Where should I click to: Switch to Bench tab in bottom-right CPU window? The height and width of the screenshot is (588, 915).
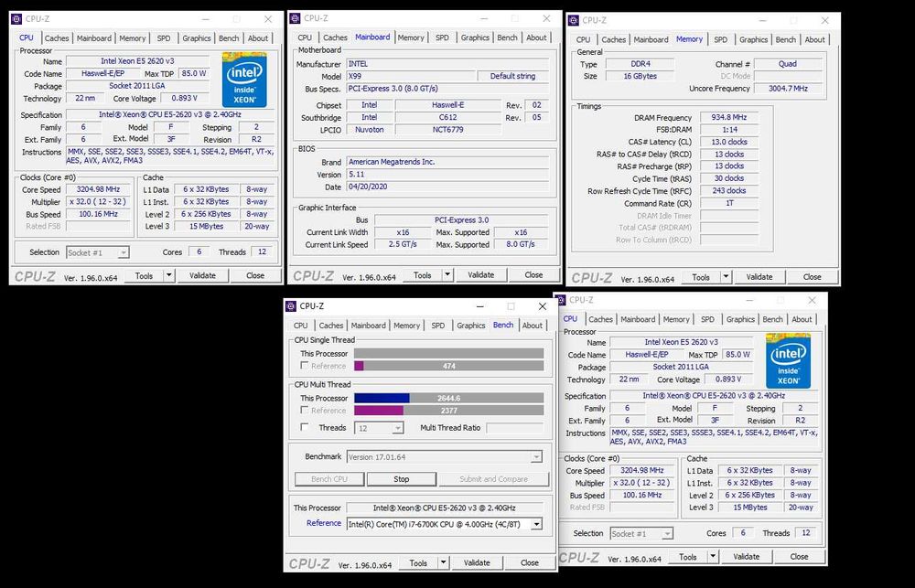tap(772, 319)
